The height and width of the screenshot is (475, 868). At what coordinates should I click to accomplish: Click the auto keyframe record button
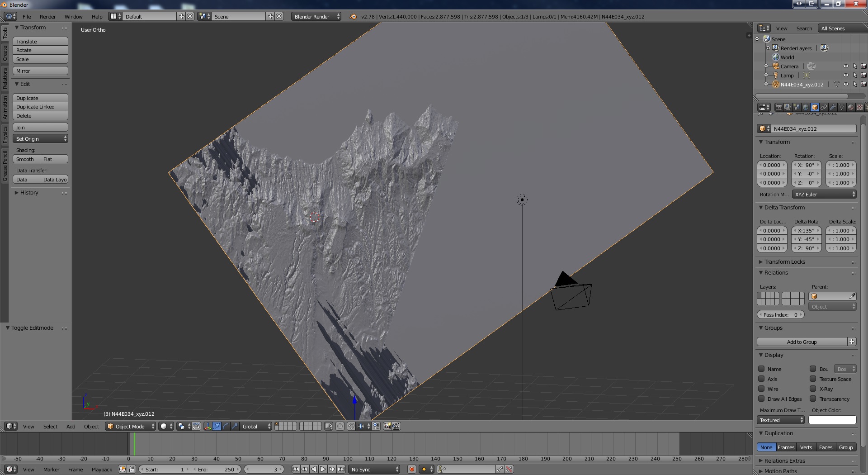(x=412, y=469)
